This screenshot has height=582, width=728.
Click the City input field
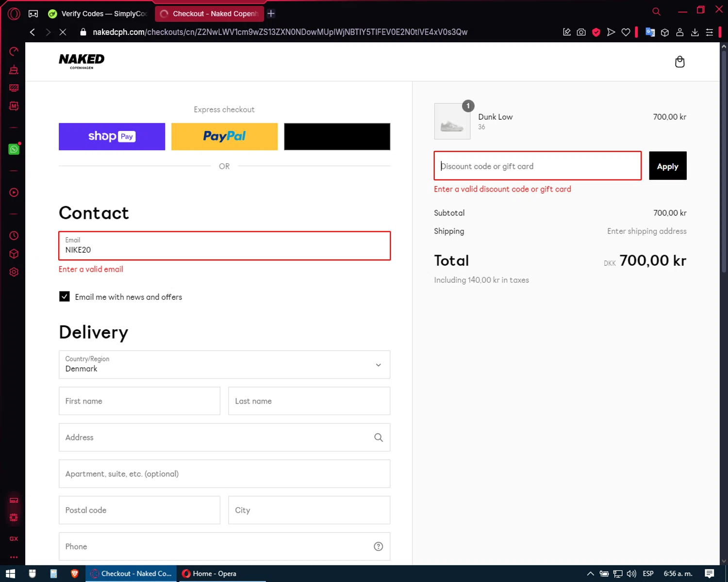pyautogui.click(x=309, y=510)
